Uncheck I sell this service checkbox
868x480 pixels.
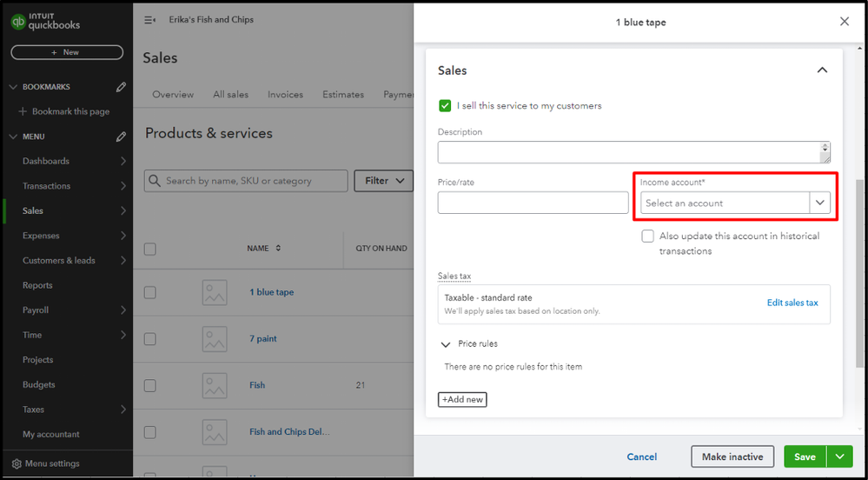[x=445, y=106]
